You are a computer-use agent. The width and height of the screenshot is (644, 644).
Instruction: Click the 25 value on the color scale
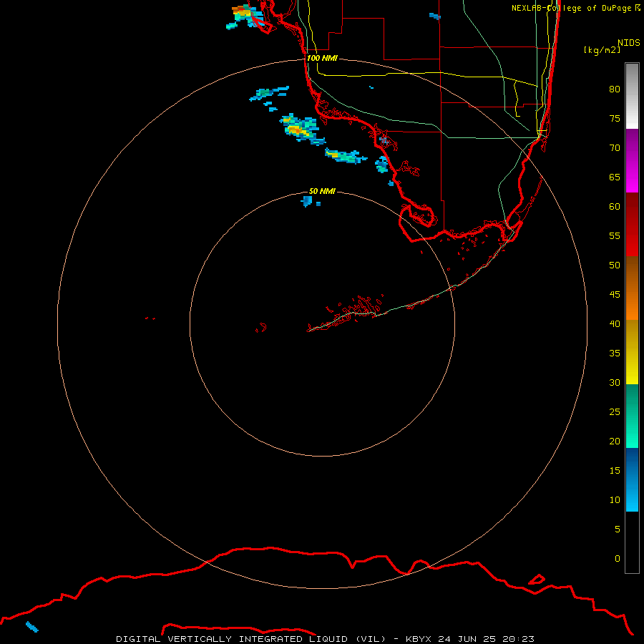[x=615, y=411]
